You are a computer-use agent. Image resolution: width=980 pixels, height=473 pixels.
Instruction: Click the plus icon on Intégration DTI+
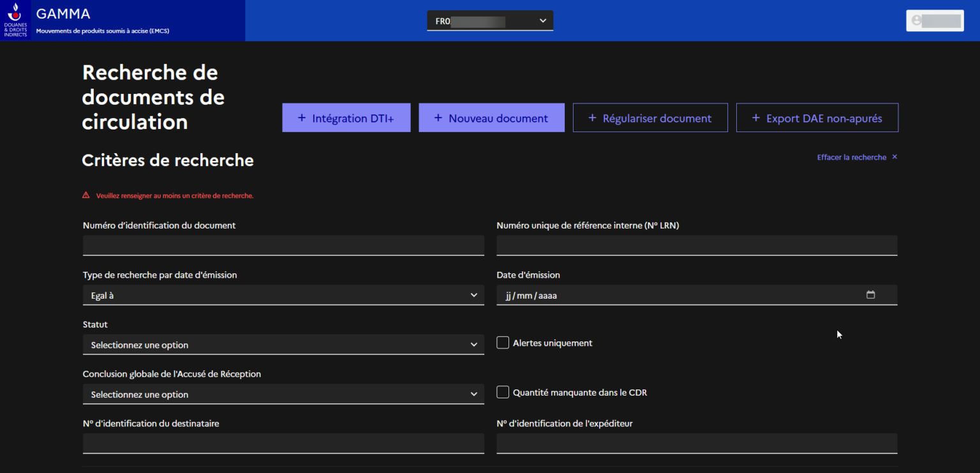302,118
